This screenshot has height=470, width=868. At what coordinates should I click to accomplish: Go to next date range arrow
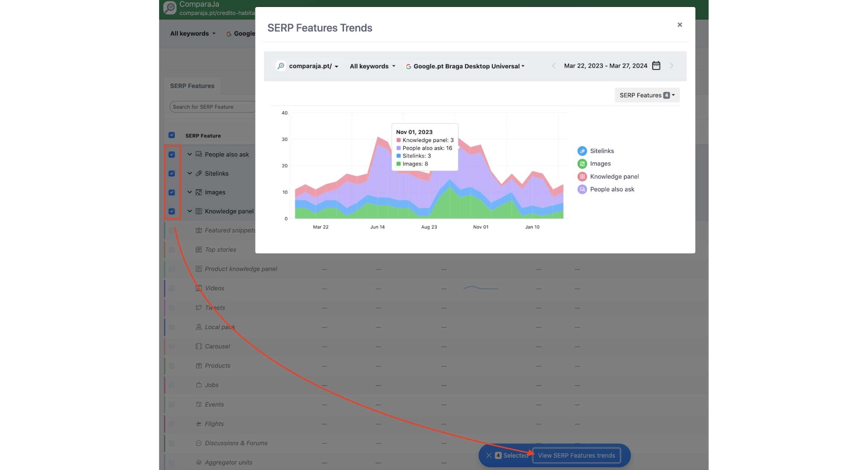671,66
